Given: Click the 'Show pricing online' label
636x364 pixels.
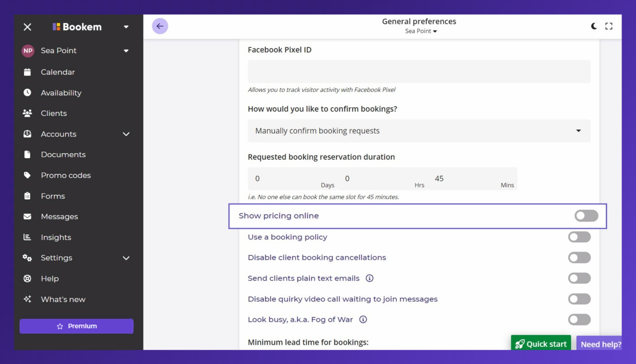Looking at the screenshot, I should 279,216.
